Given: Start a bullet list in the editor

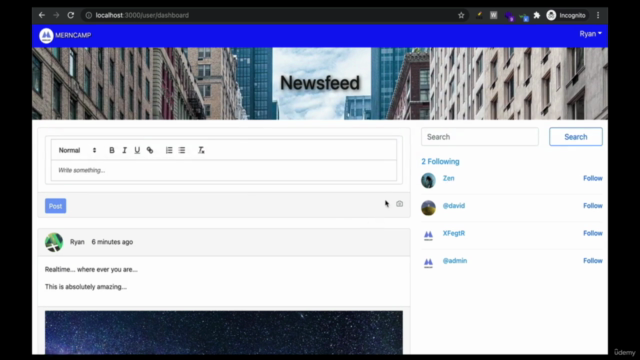Looking at the screenshot, I should point(182,150).
